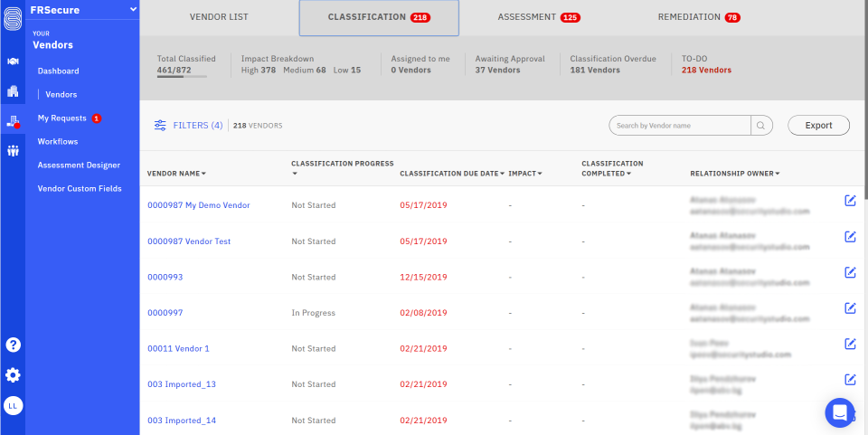The width and height of the screenshot is (868, 435).
Task: Expand the FRSecure organization dropdown
Action: 133,9
